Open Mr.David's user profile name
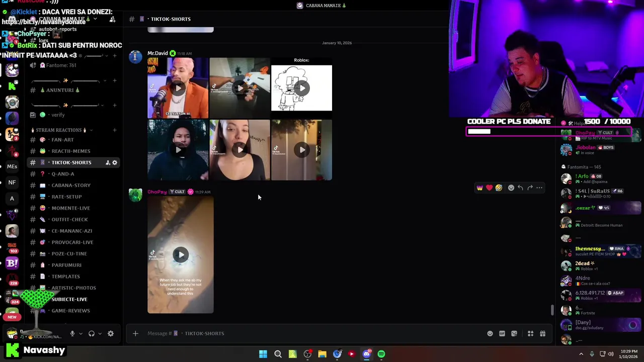 tap(157, 53)
